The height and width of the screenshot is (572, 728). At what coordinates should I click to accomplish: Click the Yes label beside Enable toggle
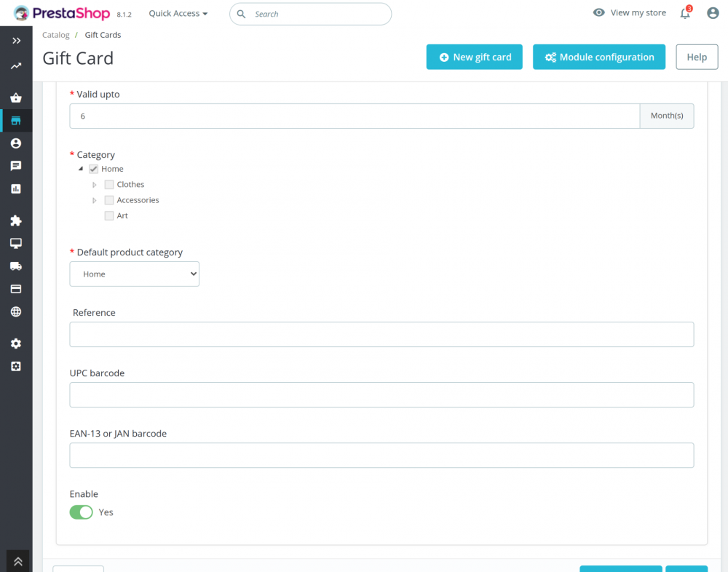pyautogui.click(x=106, y=512)
